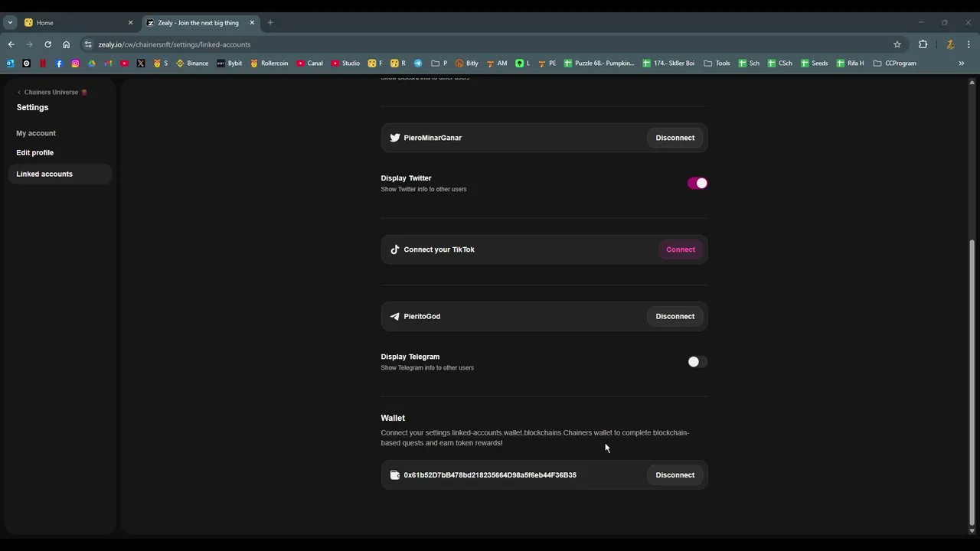Image resolution: width=980 pixels, height=551 pixels.
Task: Open the Rollercoin bookmark
Action: click(269, 64)
